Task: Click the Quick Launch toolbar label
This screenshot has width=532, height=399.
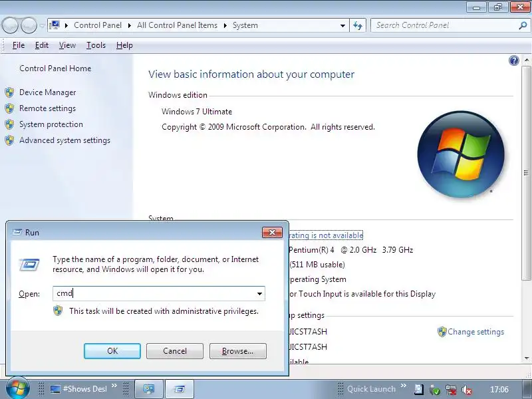Action: 371,389
